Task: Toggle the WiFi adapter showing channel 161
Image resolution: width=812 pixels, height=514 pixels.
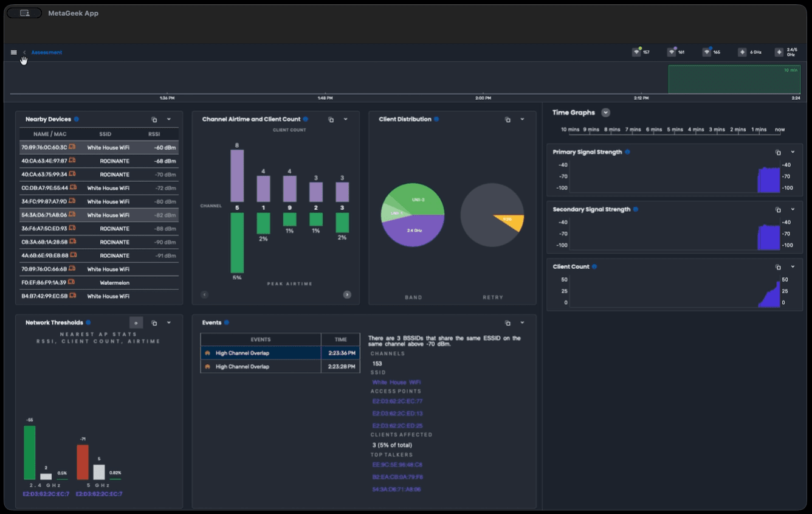Action: tap(670, 52)
